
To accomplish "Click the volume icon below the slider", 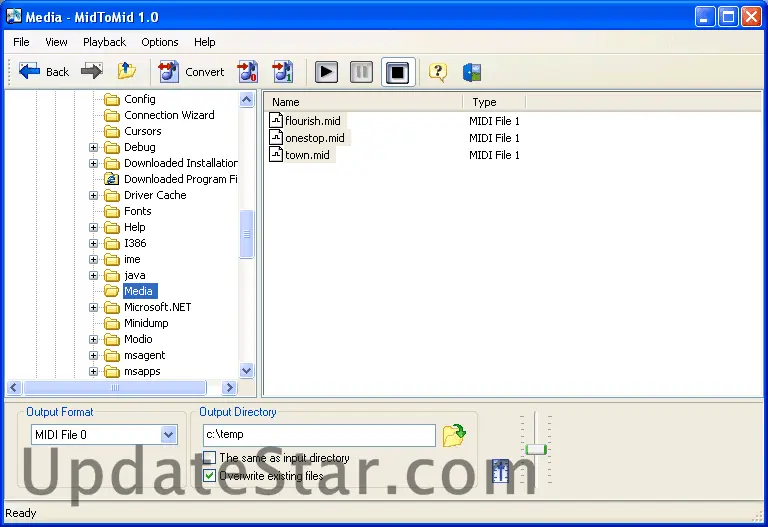I will point(500,471).
